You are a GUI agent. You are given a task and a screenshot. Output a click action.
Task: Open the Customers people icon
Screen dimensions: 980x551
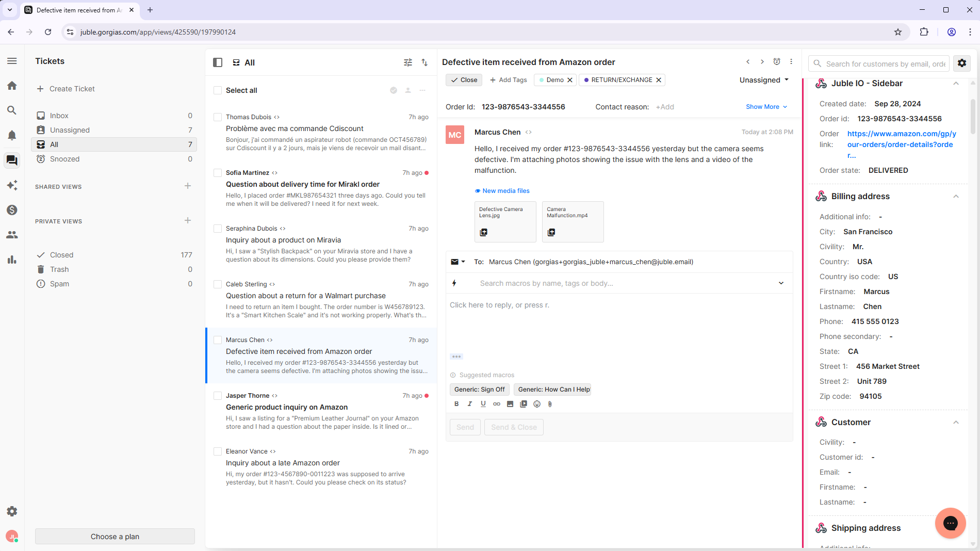[12, 235]
